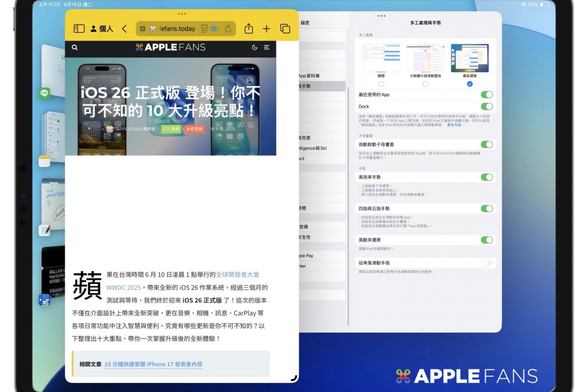Disable the 最近使用的 App switch

click(486, 95)
